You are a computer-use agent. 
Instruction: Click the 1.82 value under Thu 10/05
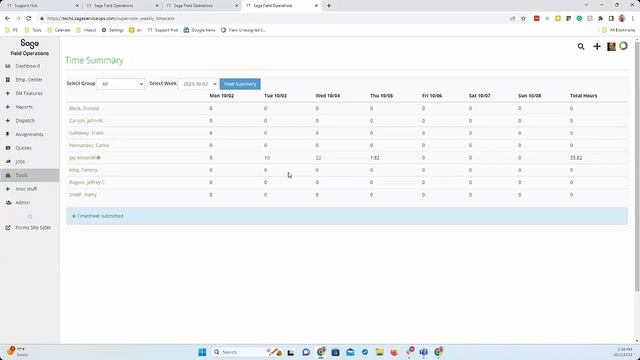click(x=375, y=158)
